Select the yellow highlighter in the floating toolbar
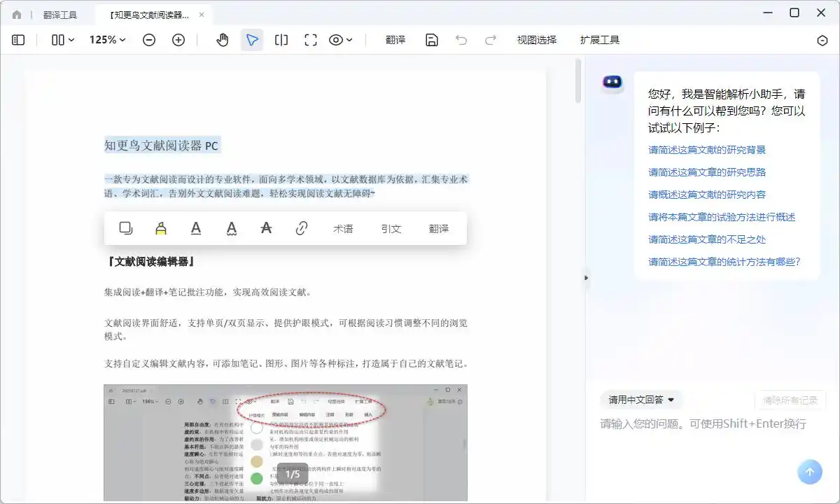Image resolution: width=840 pixels, height=504 pixels. tap(161, 227)
